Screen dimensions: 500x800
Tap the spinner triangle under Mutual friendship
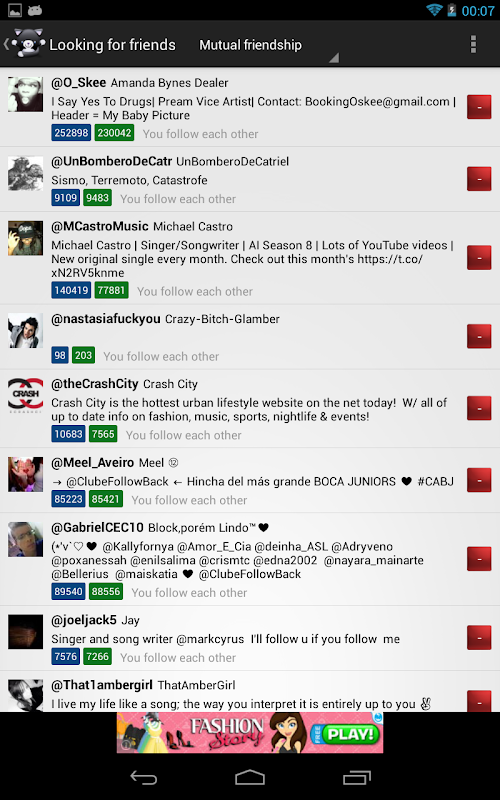click(x=334, y=58)
